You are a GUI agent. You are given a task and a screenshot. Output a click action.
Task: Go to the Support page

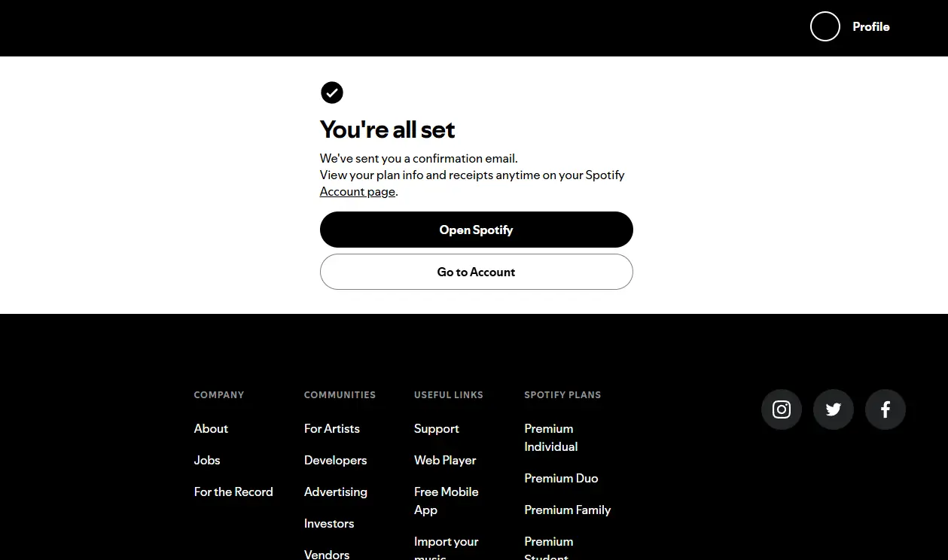click(437, 428)
